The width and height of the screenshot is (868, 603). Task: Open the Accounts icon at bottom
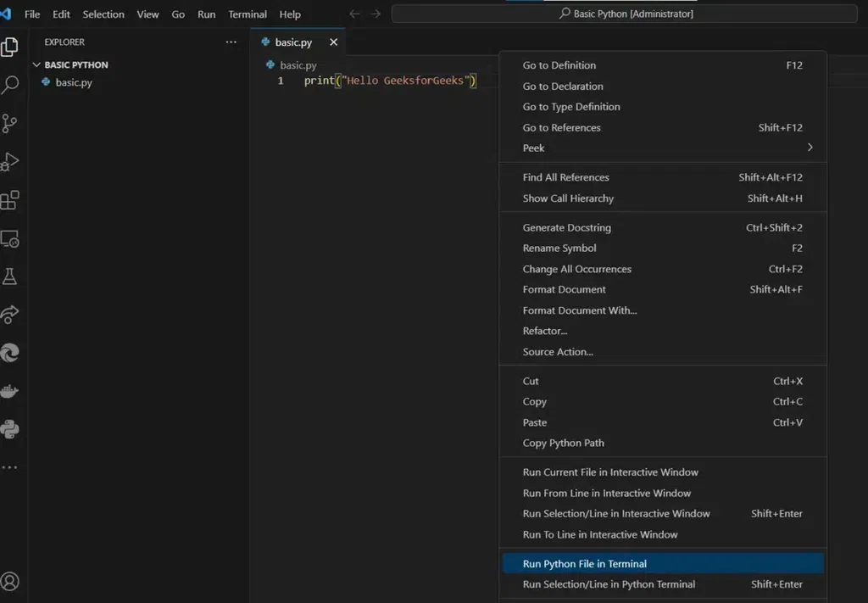pos(10,581)
